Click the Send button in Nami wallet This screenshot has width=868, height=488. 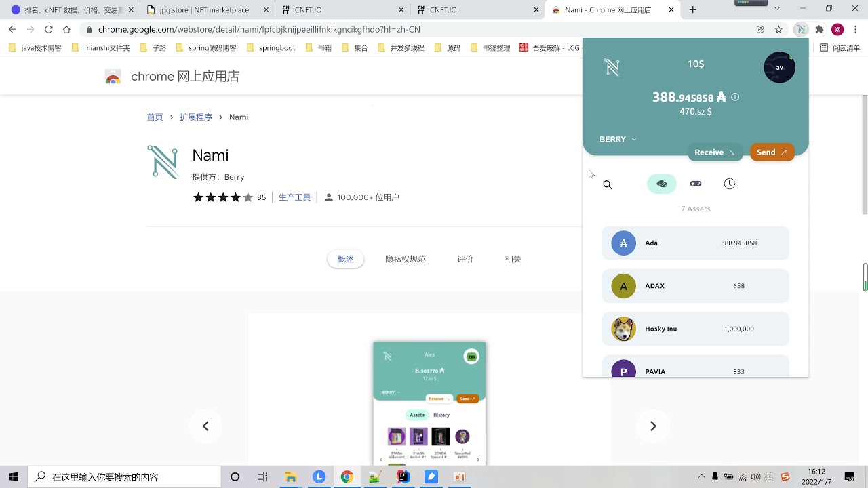pyautogui.click(x=772, y=152)
